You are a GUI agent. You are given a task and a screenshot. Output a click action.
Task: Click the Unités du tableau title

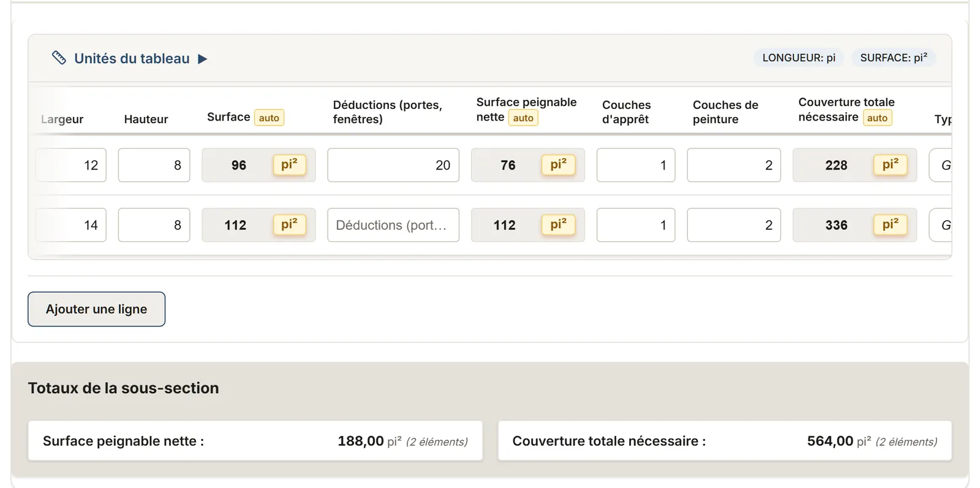[132, 59]
